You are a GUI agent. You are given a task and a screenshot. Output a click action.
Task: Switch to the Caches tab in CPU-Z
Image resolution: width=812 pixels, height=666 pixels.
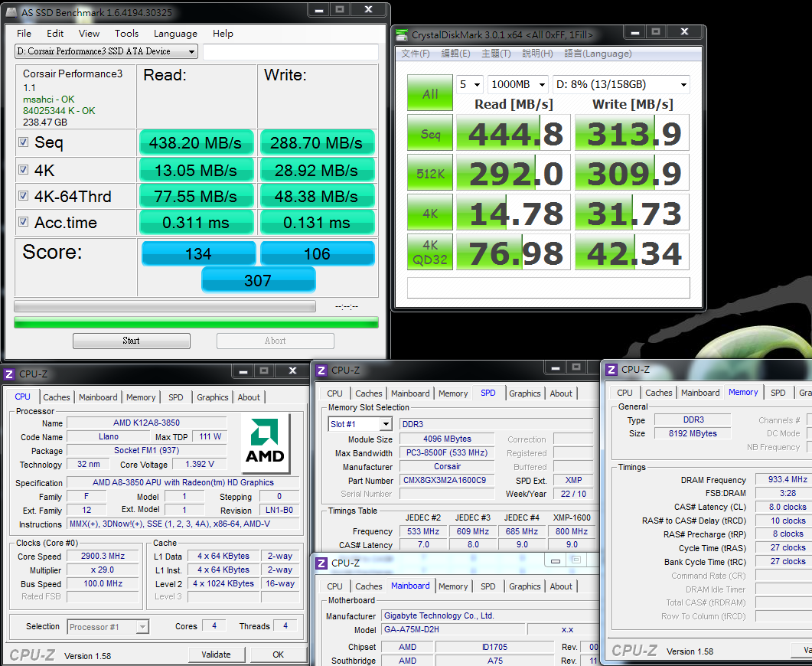pos(57,397)
